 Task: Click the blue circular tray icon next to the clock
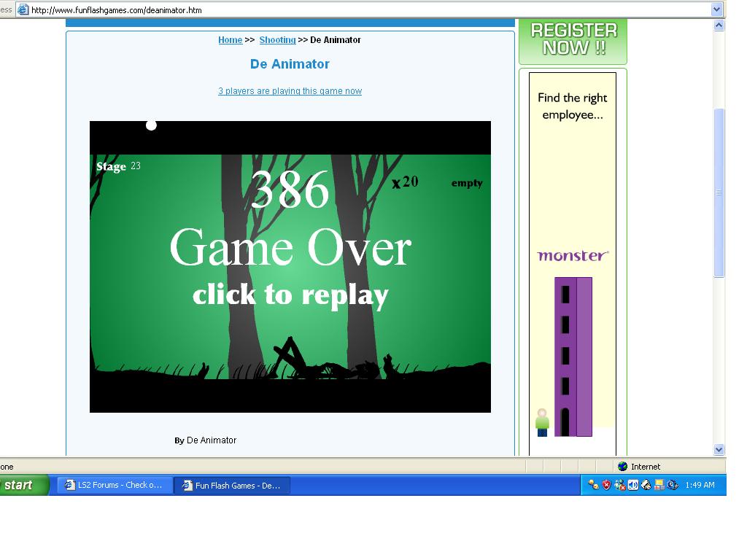672,485
